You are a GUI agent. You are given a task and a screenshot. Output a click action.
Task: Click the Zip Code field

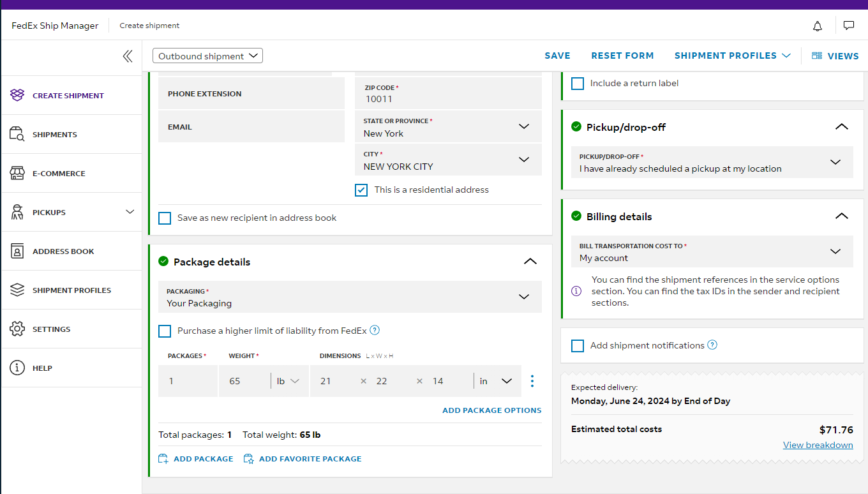(448, 94)
